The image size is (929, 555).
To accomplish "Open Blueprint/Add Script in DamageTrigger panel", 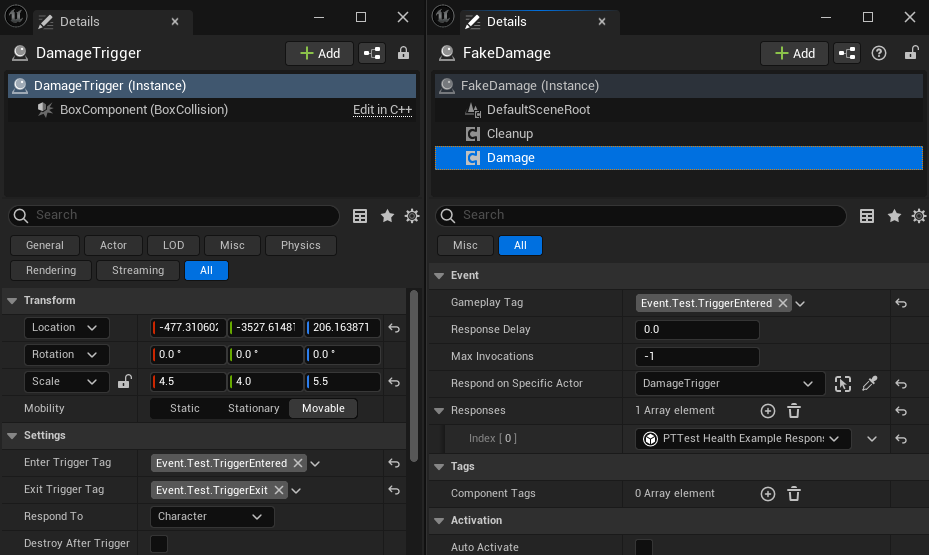I will point(372,53).
